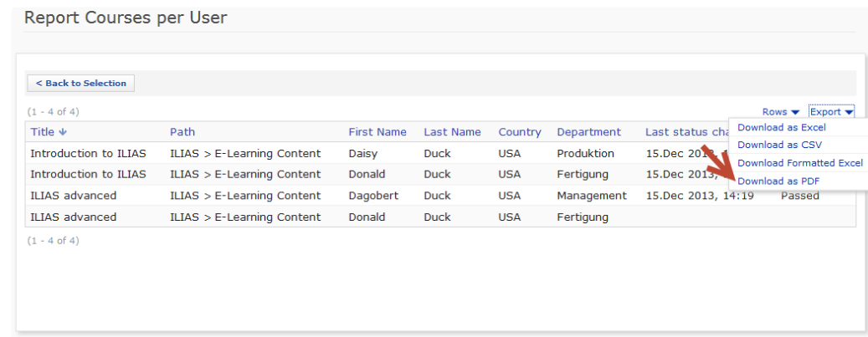
Task: Sort table by Path column
Action: [x=182, y=132]
